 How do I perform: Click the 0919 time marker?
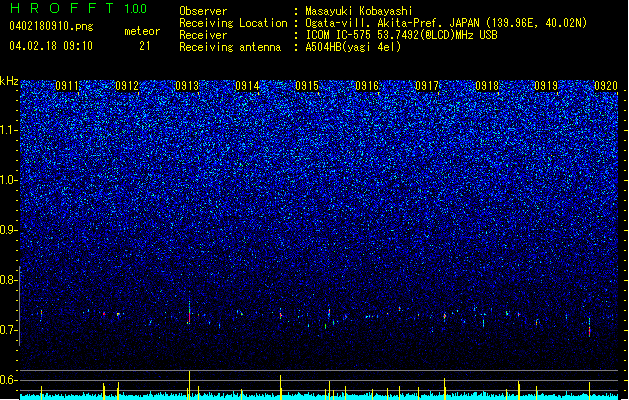click(x=546, y=86)
